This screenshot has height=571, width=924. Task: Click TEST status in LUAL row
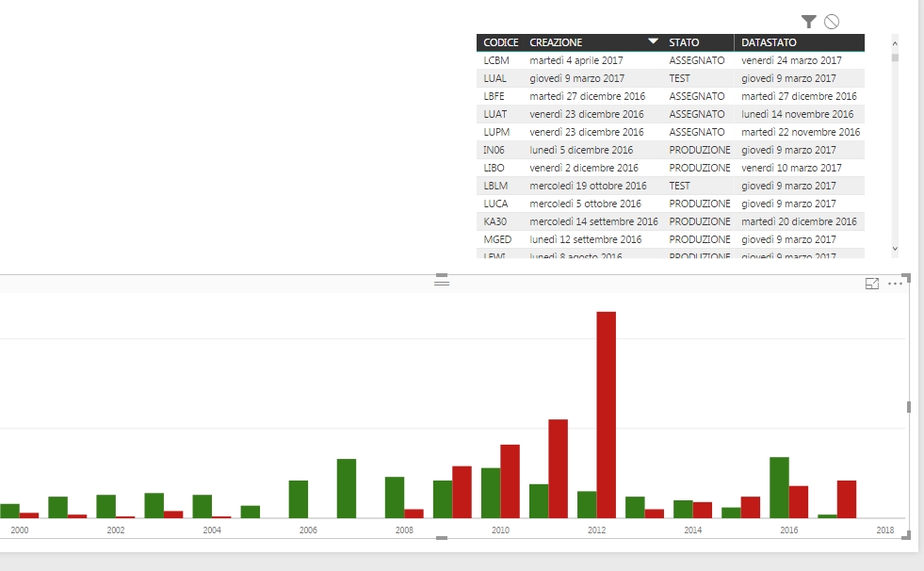[x=679, y=78]
